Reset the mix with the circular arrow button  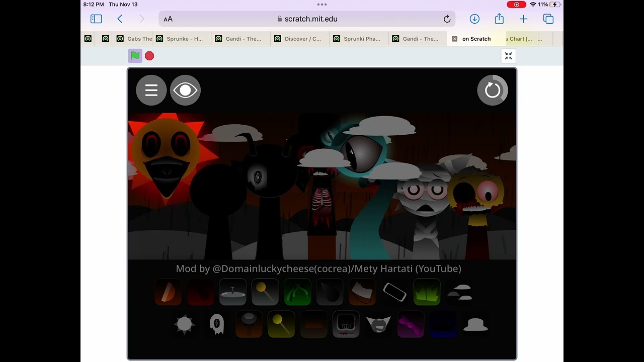click(x=493, y=90)
